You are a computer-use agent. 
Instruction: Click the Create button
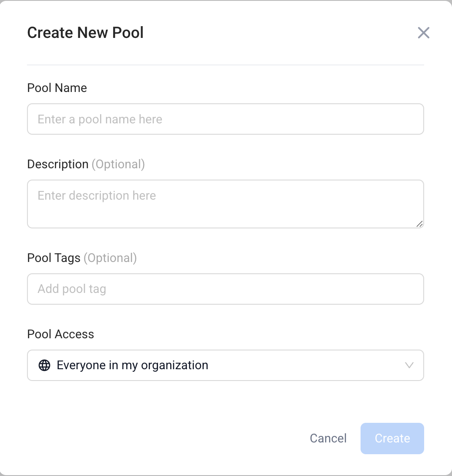click(392, 439)
